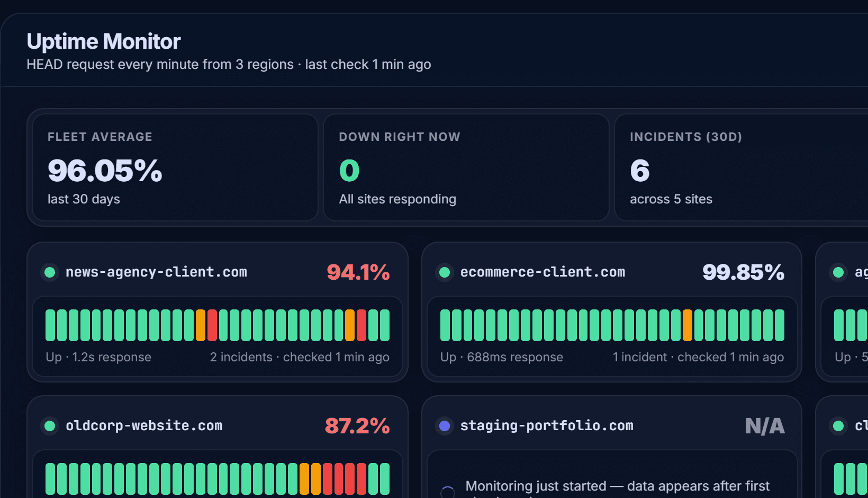Click green status dot for news-agency-client.com
The height and width of the screenshot is (498, 868).
point(50,272)
